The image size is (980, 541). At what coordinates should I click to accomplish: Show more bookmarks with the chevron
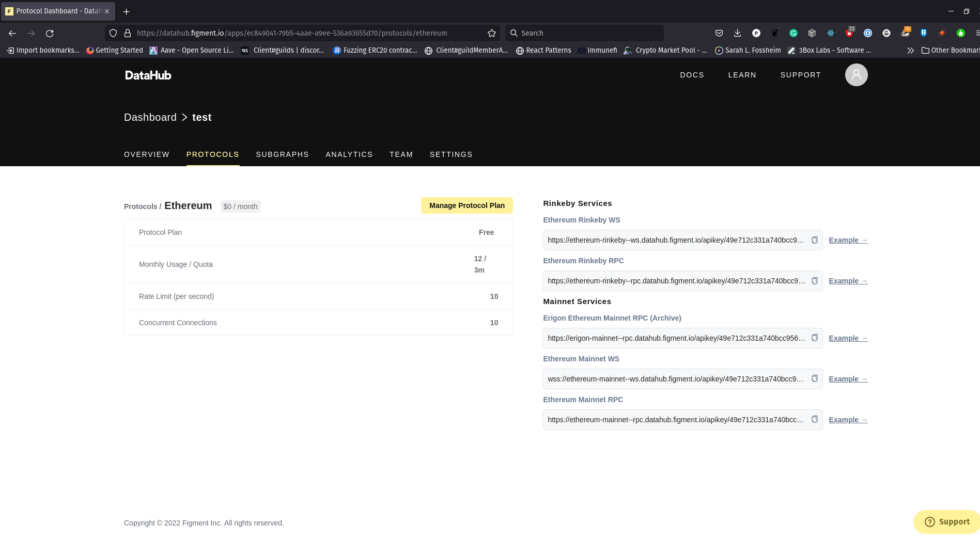(910, 50)
